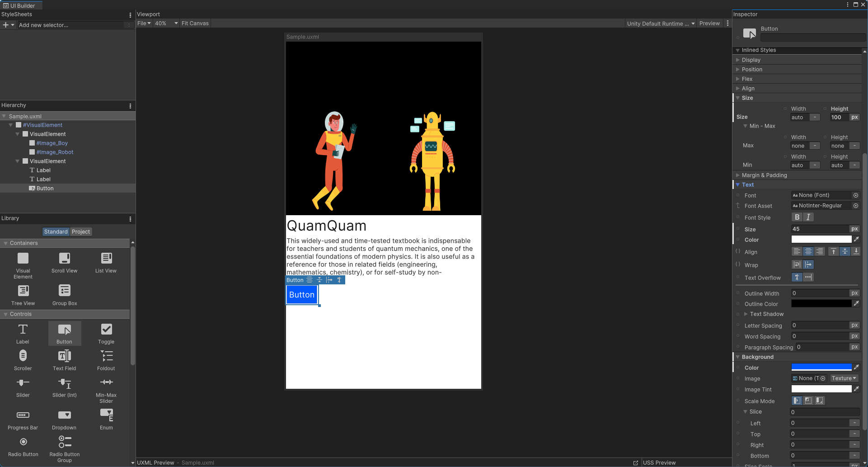868x467 pixels.
Task: Select the Progress Bar control icon
Action: [x=23, y=415]
